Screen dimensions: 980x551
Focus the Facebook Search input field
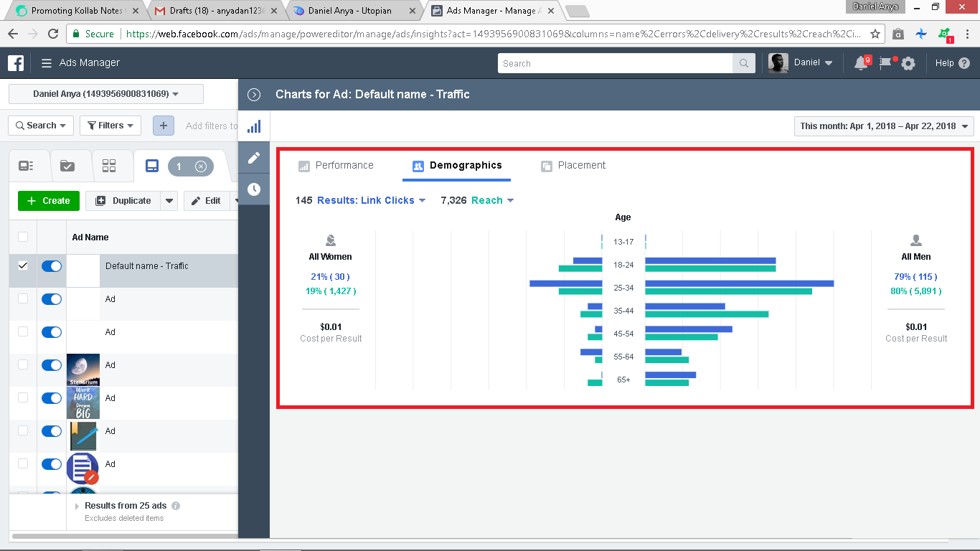616,63
